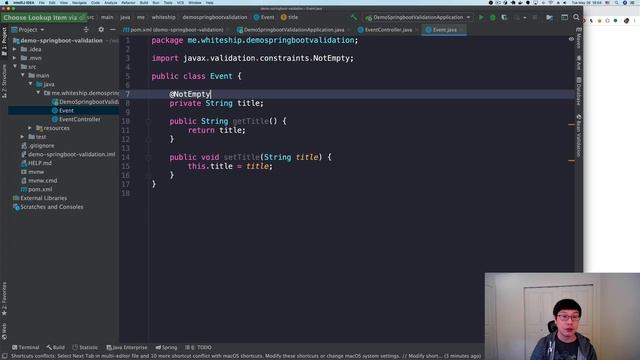Viewport: 640px width, 360px height.
Task: Open the VCS menu
Action: (x=180, y=3)
